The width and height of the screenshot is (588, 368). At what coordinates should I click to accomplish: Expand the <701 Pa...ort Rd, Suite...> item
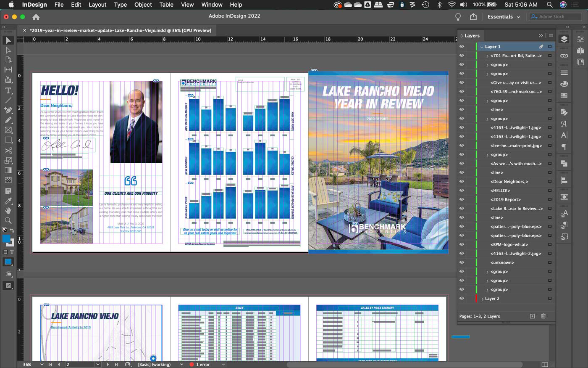click(487, 56)
